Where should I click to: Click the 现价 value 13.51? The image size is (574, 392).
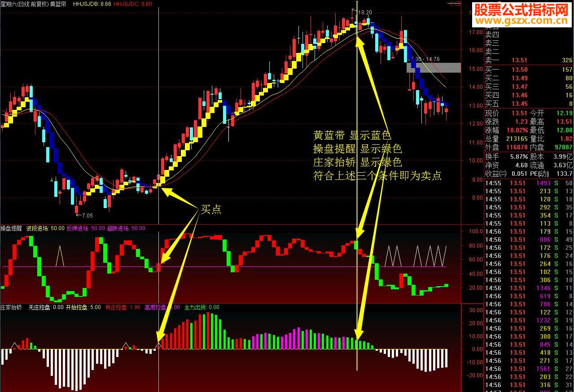(x=520, y=113)
